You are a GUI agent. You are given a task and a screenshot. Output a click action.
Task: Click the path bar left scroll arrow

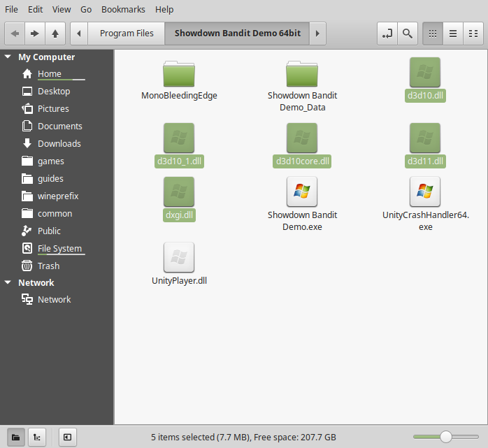pos(79,34)
